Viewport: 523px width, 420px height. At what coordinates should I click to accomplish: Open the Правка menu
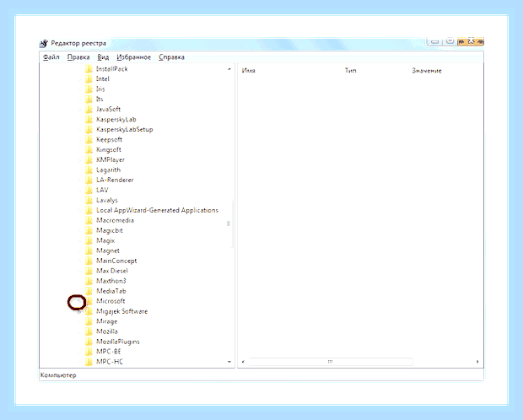[x=78, y=57]
